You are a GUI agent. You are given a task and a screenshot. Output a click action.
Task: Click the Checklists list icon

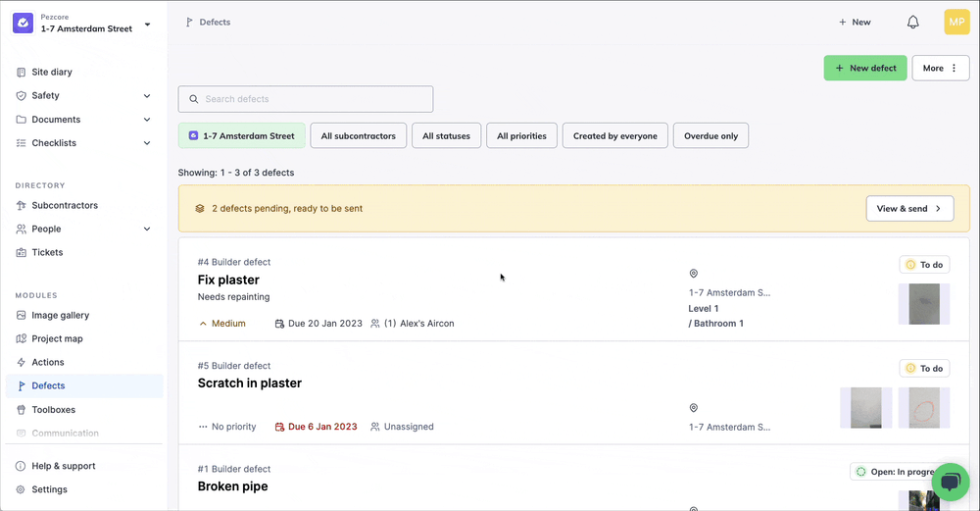coord(22,143)
